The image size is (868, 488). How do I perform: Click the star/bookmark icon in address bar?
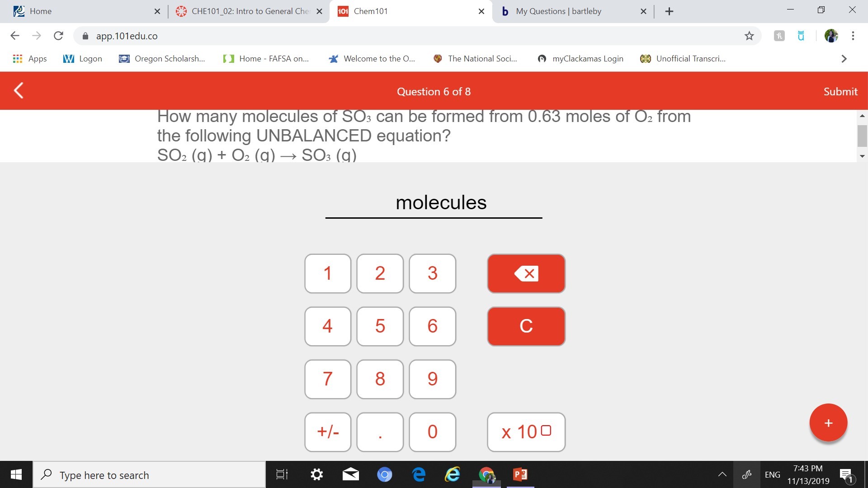pyautogui.click(x=750, y=36)
